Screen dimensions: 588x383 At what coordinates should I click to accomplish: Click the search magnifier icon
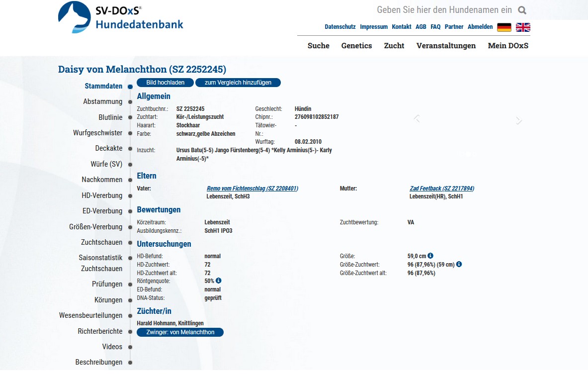tap(522, 10)
